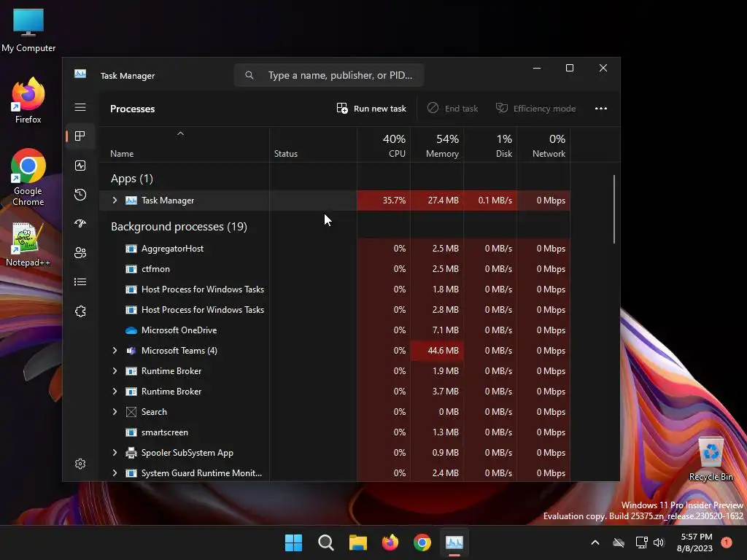747x560 pixels.
Task: Sort by the Status column header
Action: coord(313,145)
